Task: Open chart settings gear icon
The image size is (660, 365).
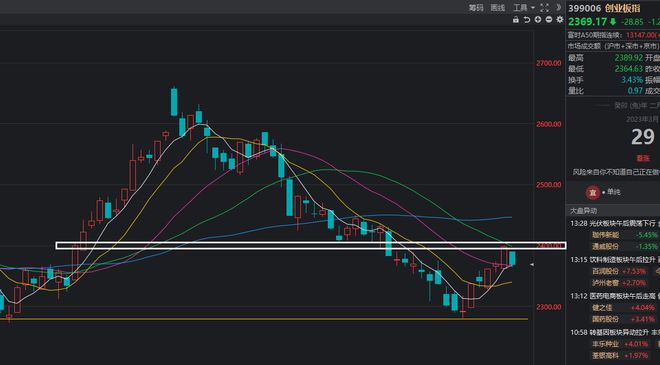Action: (560, 19)
